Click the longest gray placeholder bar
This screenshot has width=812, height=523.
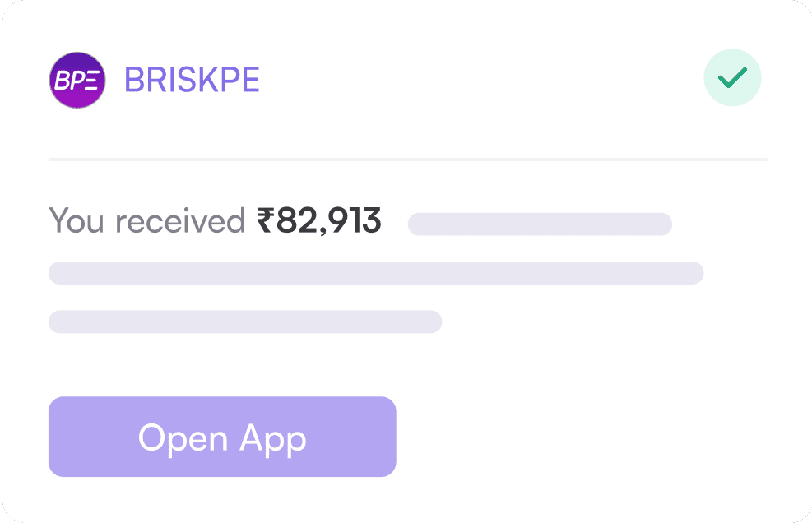click(x=376, y=273)
